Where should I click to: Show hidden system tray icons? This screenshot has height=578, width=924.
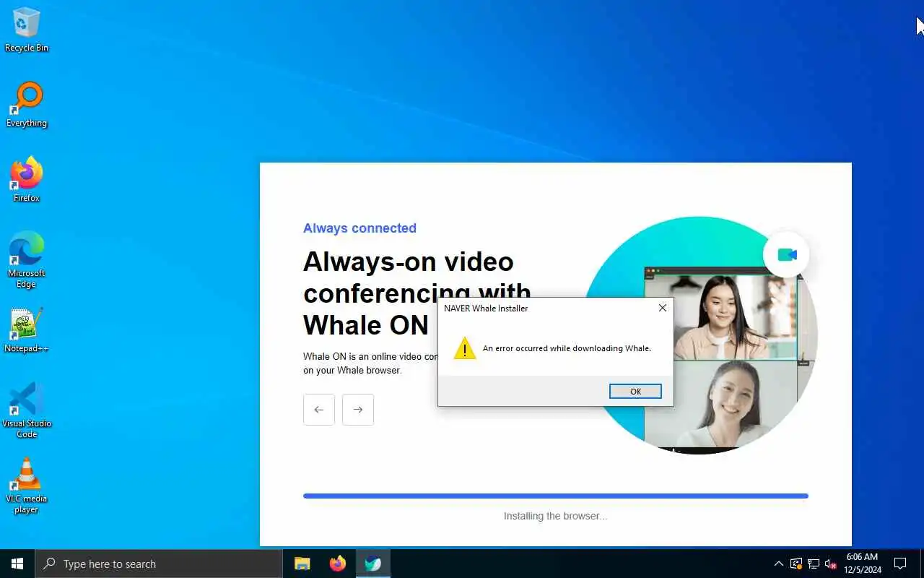coord(778,564)
